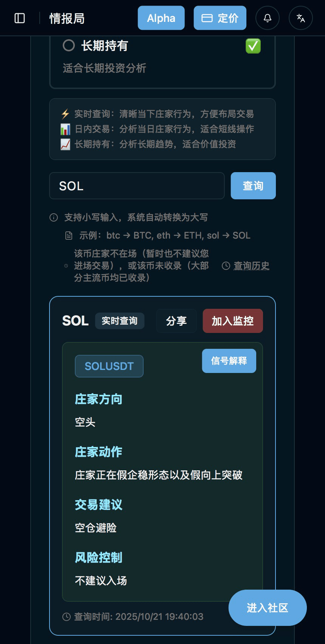Enter the community via 进入社区
Image resolution: width=325 pixels, height=644 pixels.
click(x=268, y=608)
